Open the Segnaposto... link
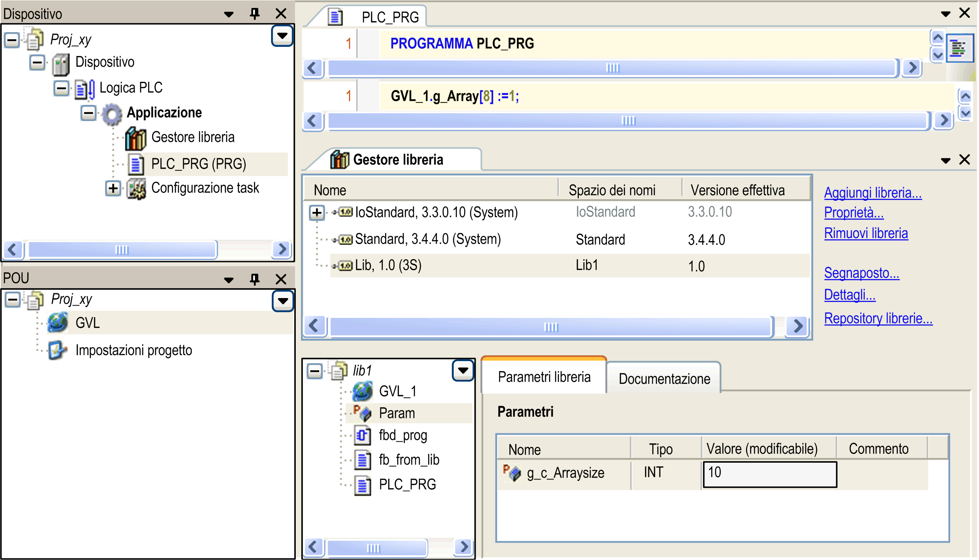979x560 pixels. [861, 273]
